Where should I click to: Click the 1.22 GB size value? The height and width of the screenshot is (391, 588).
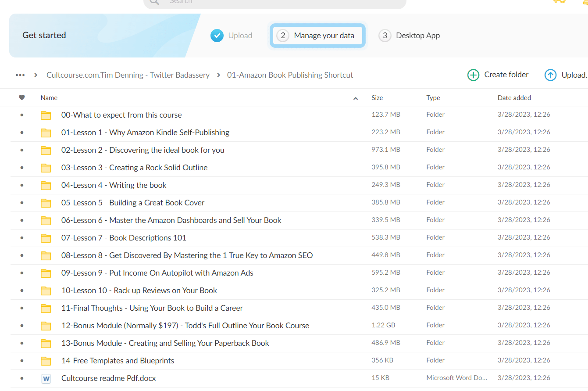click(383, 325)
